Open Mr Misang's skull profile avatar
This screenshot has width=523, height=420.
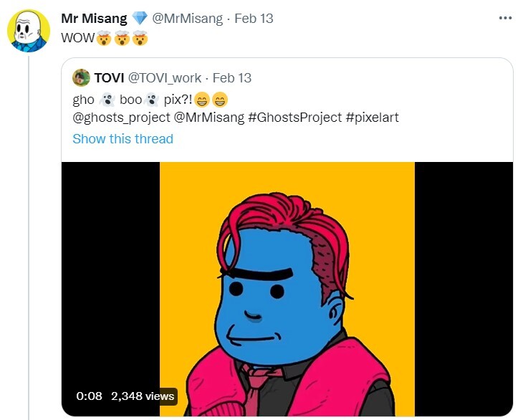click(x=29, y=32)
